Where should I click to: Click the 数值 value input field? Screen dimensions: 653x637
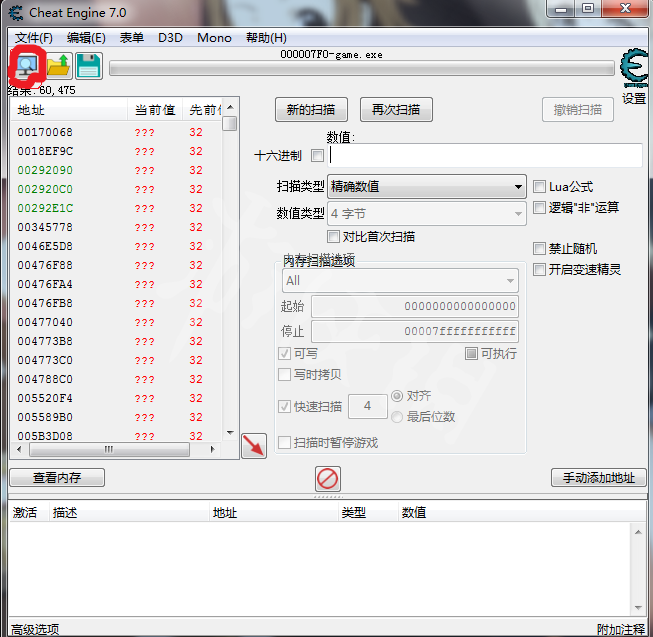(486, 156)
